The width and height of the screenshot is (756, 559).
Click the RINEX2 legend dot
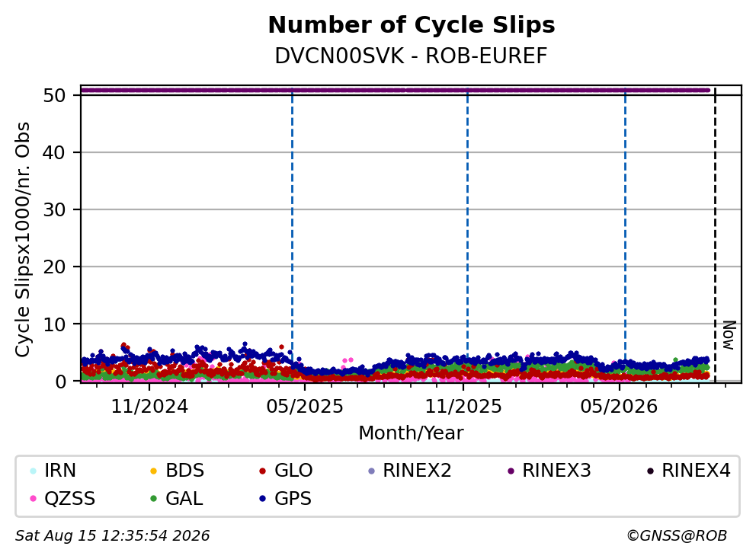(x=371, y=471)
